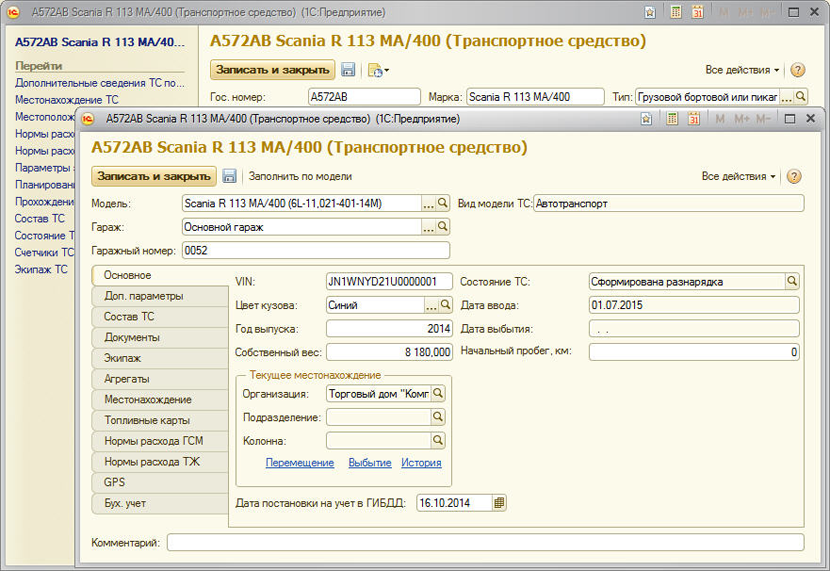The height and width of the screenshot is (571, 830).
Task: Open selection ellipsis for Модель field
Action: coord(429,203)
